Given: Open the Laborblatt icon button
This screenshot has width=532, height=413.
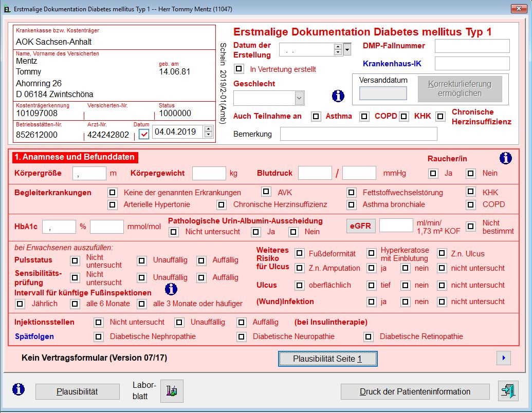Looking at the screenshot, I should point(172,391).
